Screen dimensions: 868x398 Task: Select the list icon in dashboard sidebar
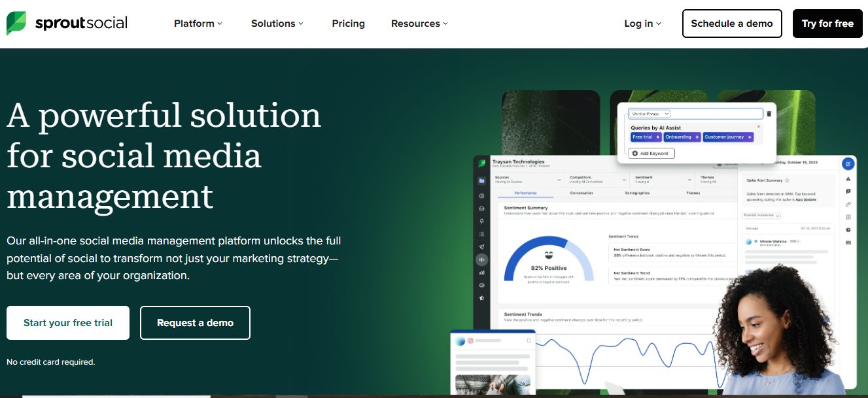[482, 234]
